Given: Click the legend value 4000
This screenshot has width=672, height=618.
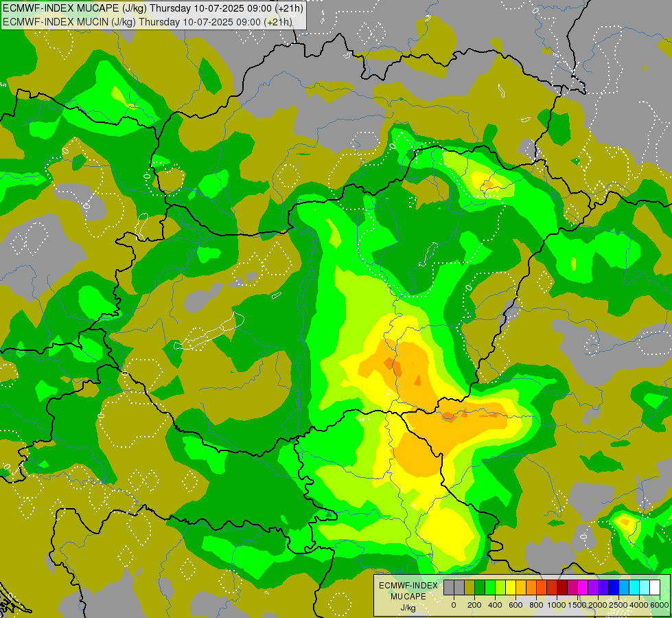Looking at the screenshot, I should pyautogui.click(x=639, y=605).
